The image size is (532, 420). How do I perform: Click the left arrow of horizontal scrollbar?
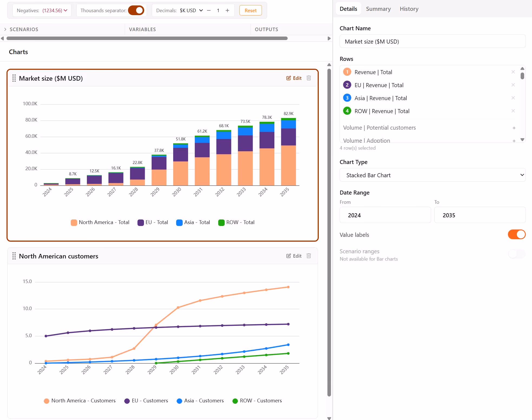2,38
